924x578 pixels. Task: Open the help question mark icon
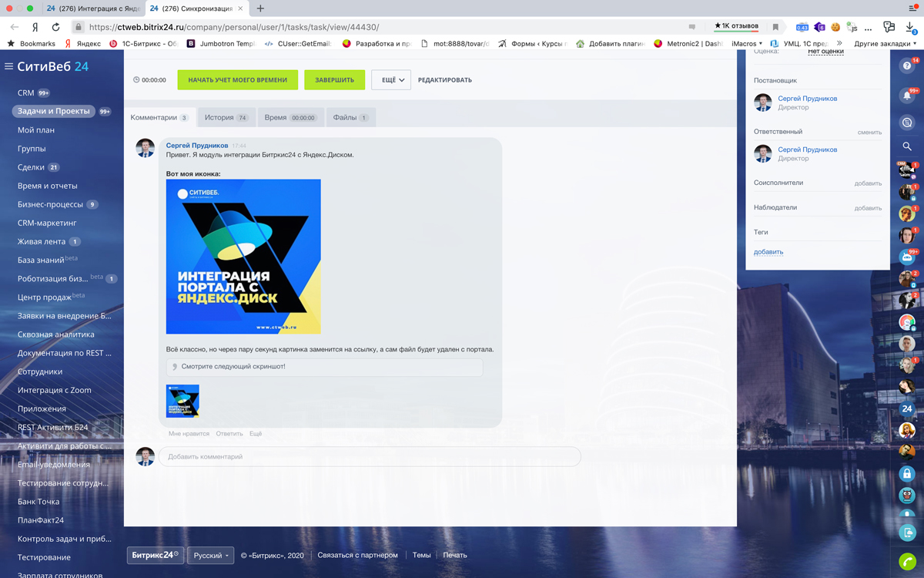(906, 66)
